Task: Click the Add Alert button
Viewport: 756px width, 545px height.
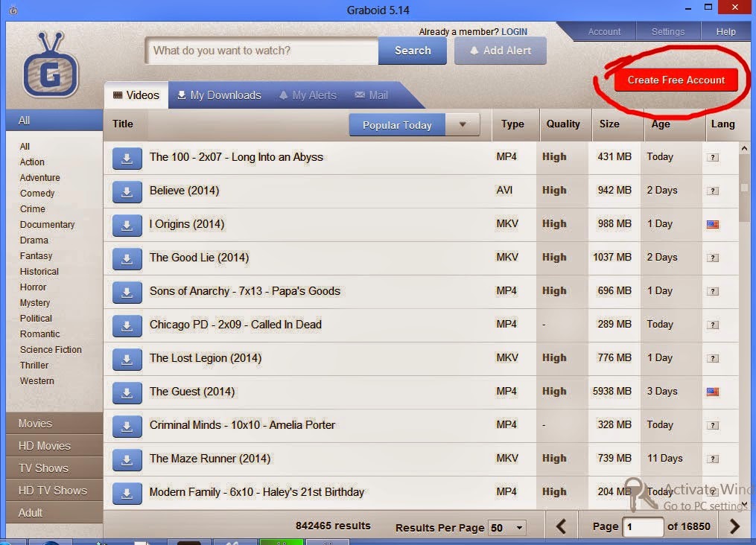Action: (501, 51)
